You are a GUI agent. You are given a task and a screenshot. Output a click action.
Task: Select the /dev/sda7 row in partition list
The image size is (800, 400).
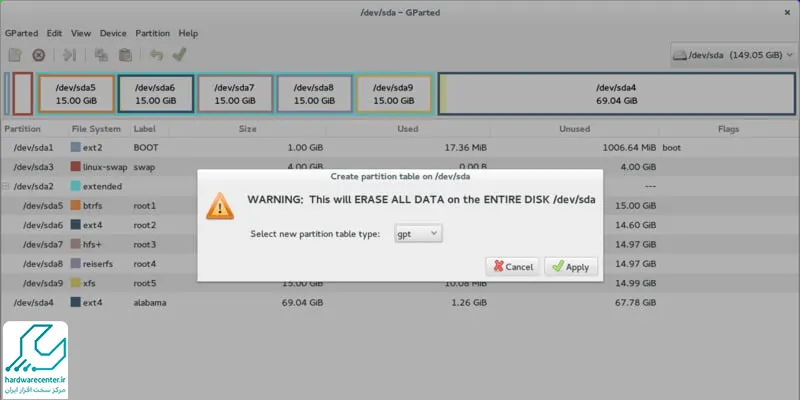click(400, 244)
